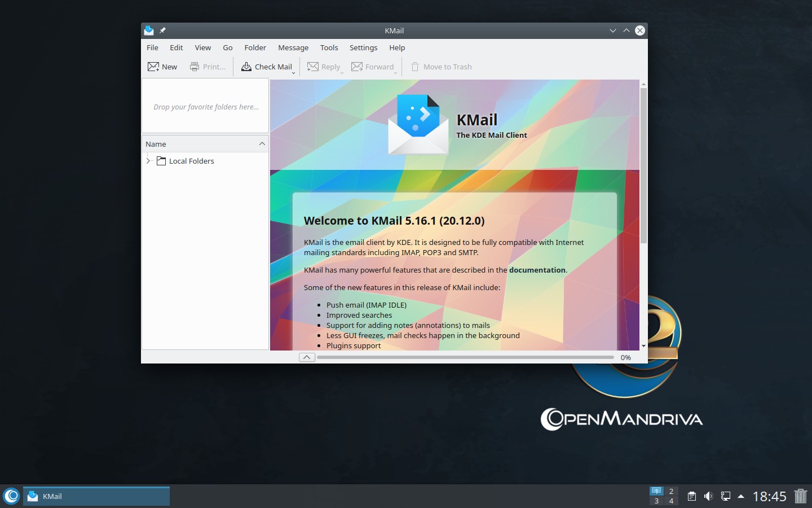Click the favorite folders drop area
This screenshot has height=508, width=812.
tap(205, 106)
